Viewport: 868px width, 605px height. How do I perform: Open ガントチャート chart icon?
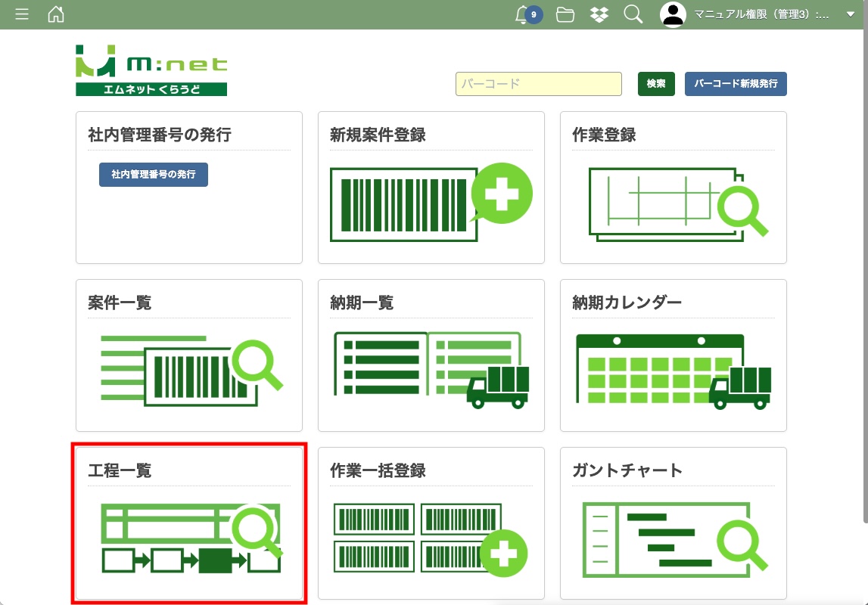tap(673, 538)
